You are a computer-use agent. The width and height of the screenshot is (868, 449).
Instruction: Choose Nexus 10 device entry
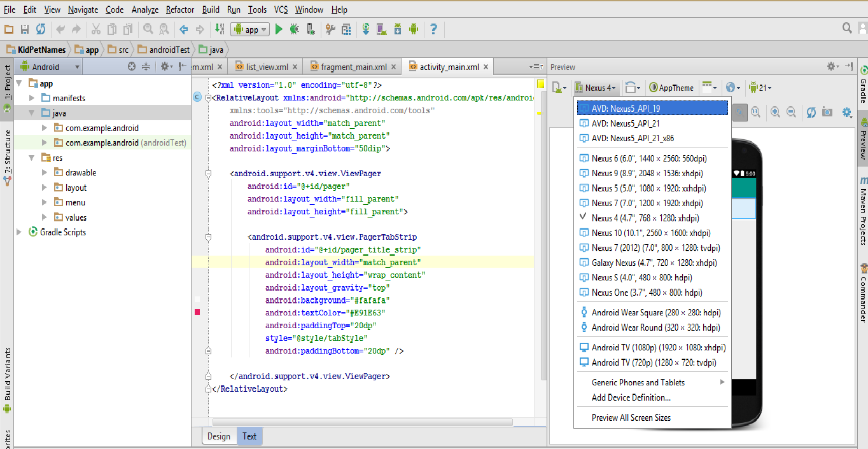pos(652,233)
